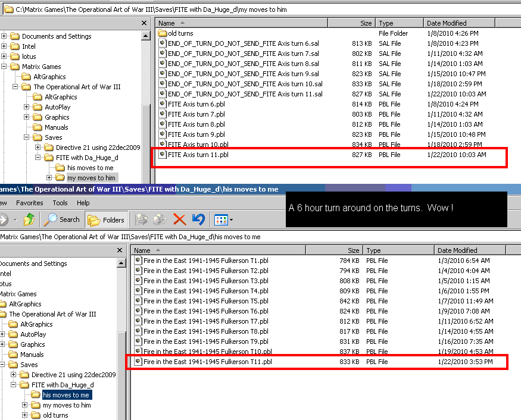The height and width of the screenshot is (420, 521).
Task: Select Fulkerson T7.pbl file icon
Action: (x=138, y=321)
